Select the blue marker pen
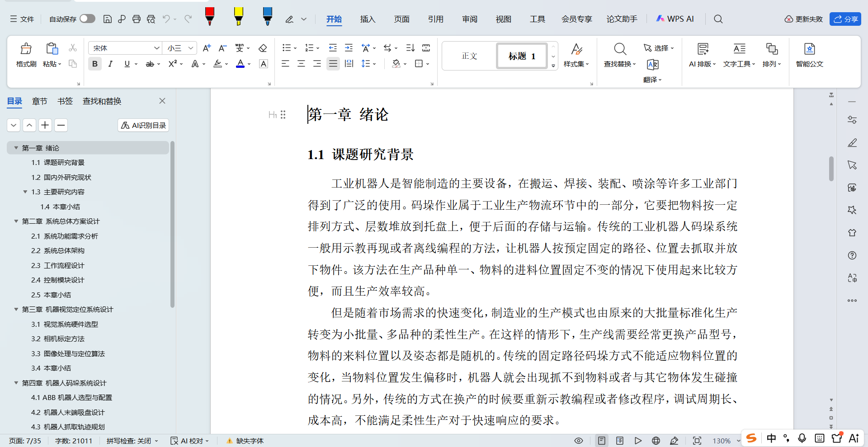Viewport: 868px width, 447px height. click(x=268, y=16)
